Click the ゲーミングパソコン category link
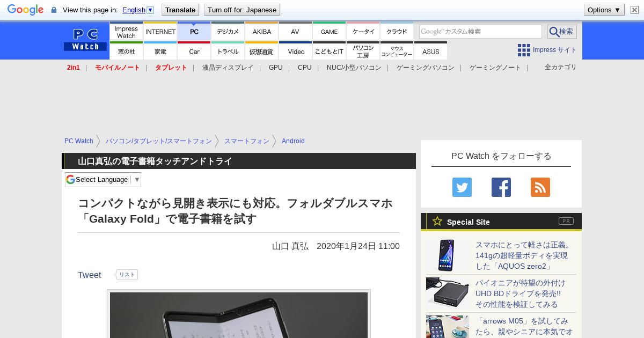644x338 pixels. tap(426, 68)
